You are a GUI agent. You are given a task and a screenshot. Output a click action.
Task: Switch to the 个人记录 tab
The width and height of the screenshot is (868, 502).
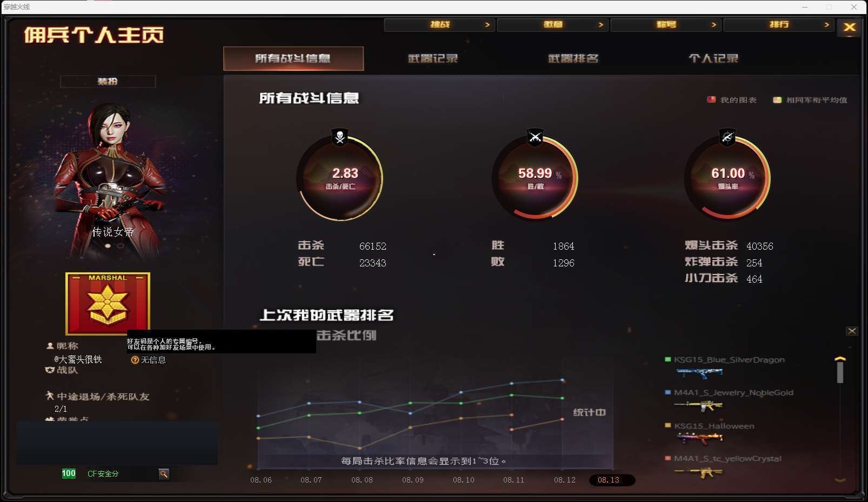point(713,58)
